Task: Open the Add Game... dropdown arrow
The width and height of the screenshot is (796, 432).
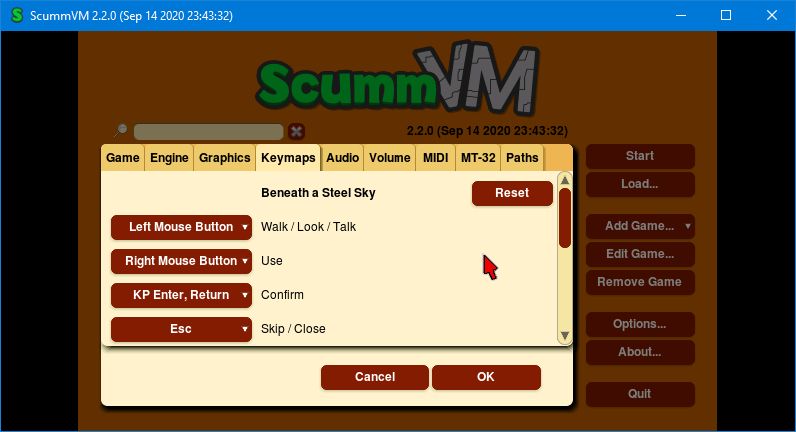Action: tap(688, 226)
